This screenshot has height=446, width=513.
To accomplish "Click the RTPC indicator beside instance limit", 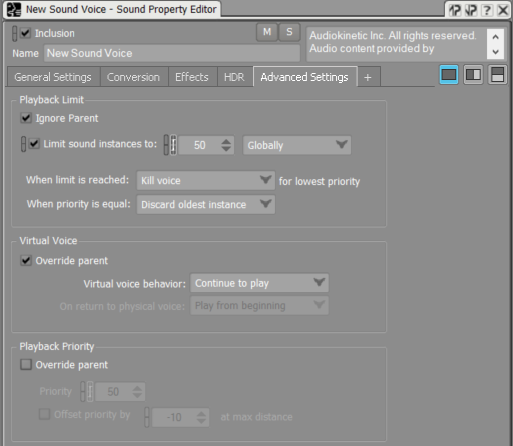I will click(173, 145).
